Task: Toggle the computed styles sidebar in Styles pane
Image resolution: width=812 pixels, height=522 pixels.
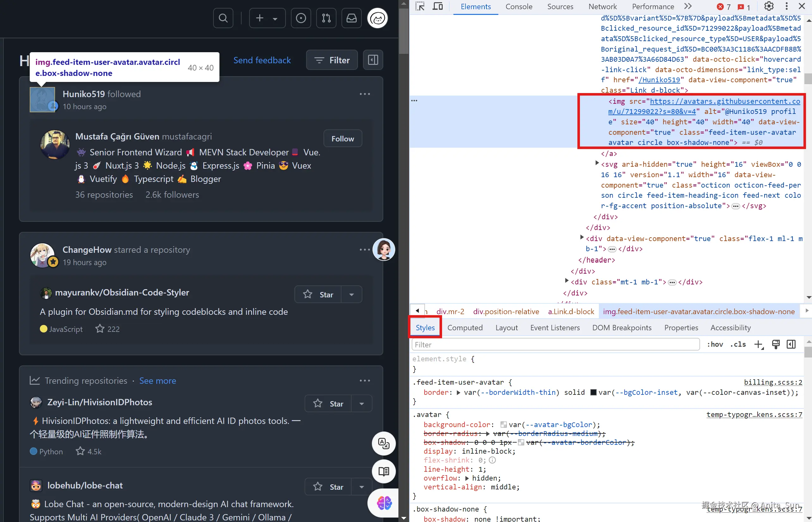Action: [791, 345]
